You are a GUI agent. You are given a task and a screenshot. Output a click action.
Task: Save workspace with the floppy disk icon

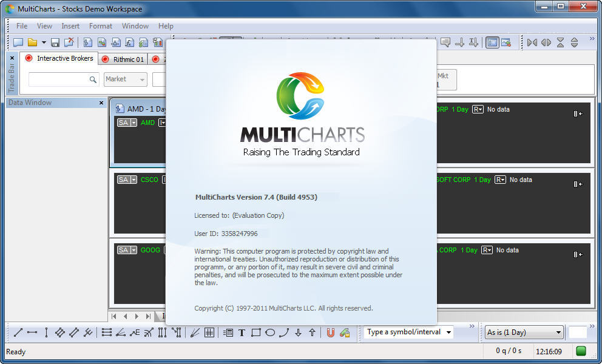click(x=55, y=42)
